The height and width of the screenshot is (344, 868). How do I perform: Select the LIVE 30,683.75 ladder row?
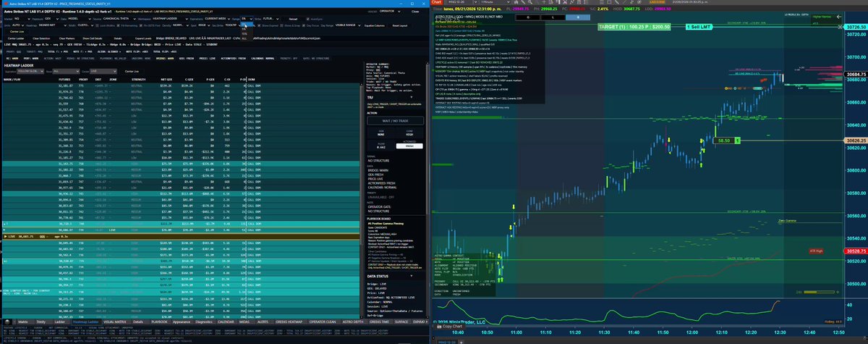[181, 237]
